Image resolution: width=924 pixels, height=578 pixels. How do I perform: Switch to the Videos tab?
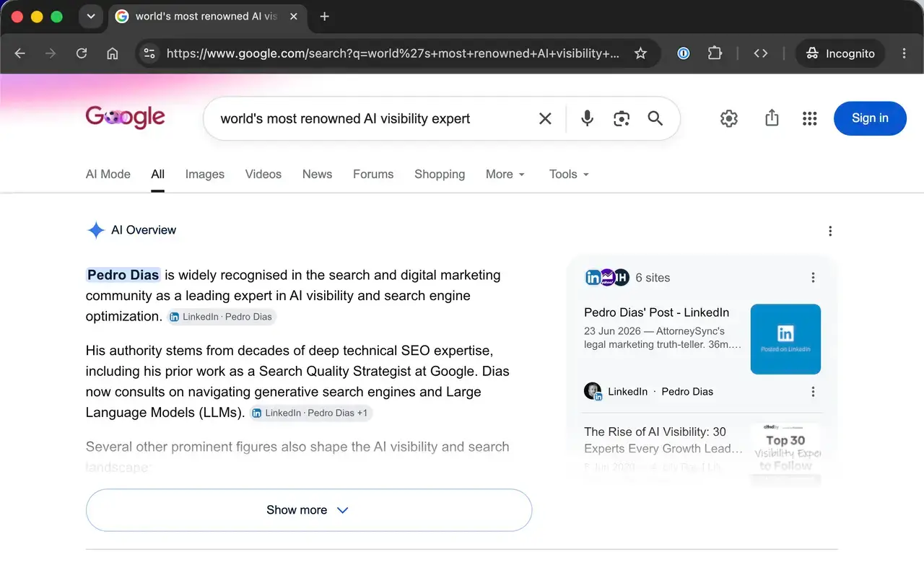tap(263, 174)
